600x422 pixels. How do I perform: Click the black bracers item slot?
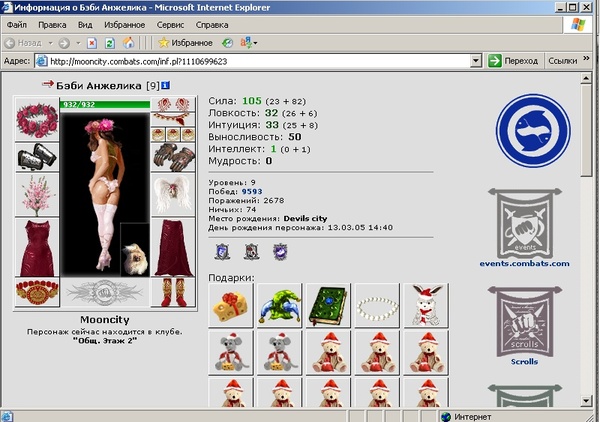tap(37, 157)
